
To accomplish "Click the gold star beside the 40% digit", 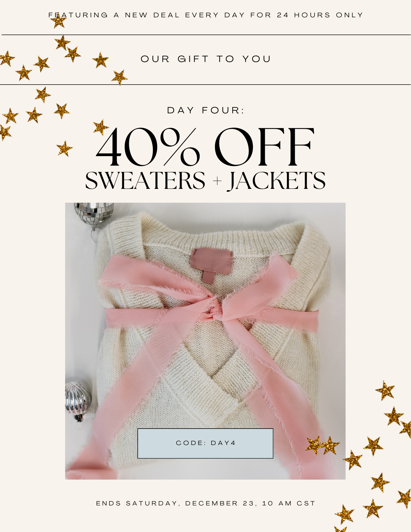I will point(101,127).
